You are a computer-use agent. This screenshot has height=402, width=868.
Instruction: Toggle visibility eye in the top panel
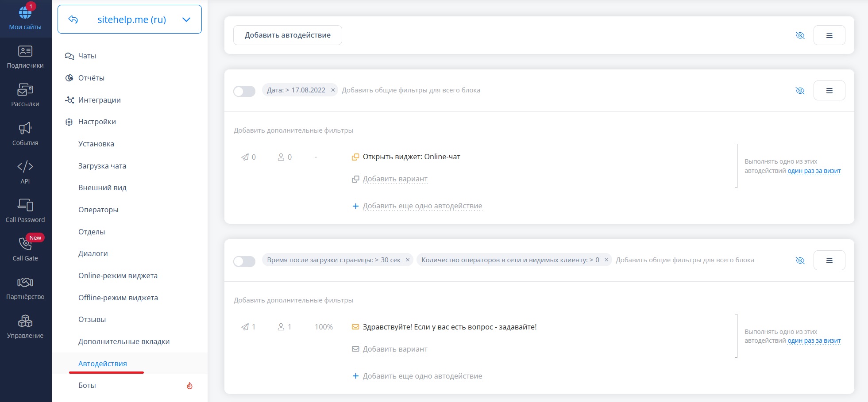pyautogui.click(x=800, y=35)
